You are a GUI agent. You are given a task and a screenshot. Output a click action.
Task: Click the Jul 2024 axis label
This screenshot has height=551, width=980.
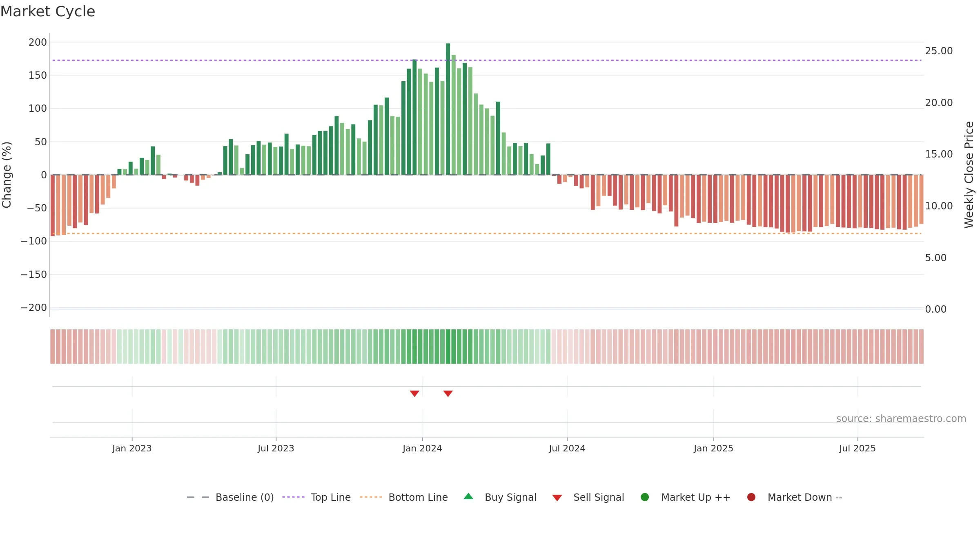tap(567, 448)
